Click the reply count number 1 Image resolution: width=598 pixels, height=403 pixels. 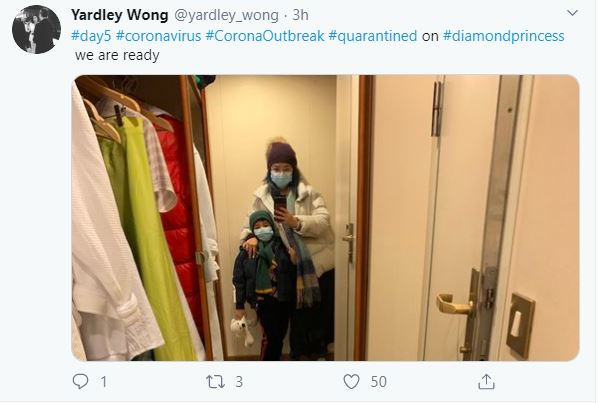tap(104, 382)
